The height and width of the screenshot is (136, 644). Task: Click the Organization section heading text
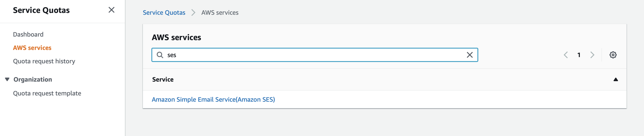tap(33, 79)
